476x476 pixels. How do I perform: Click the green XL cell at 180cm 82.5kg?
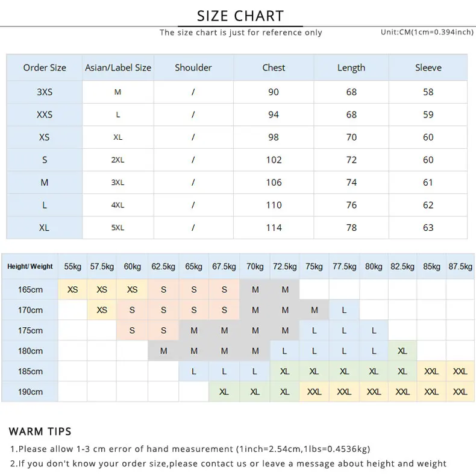coord(402,351)
